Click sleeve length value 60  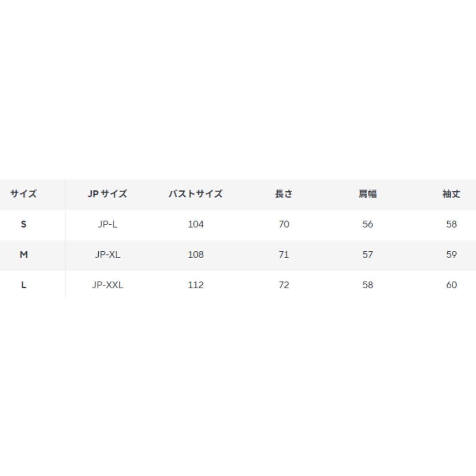coord(451,285)
